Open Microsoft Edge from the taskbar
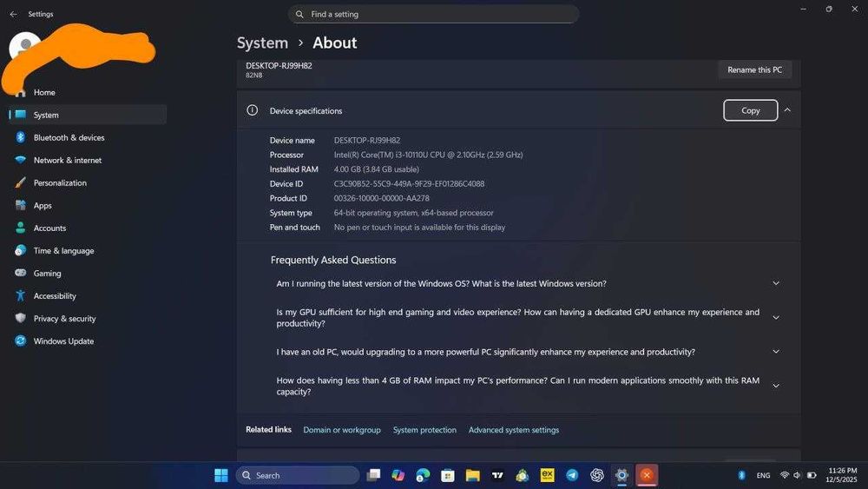868x489 pixels. 423,475
